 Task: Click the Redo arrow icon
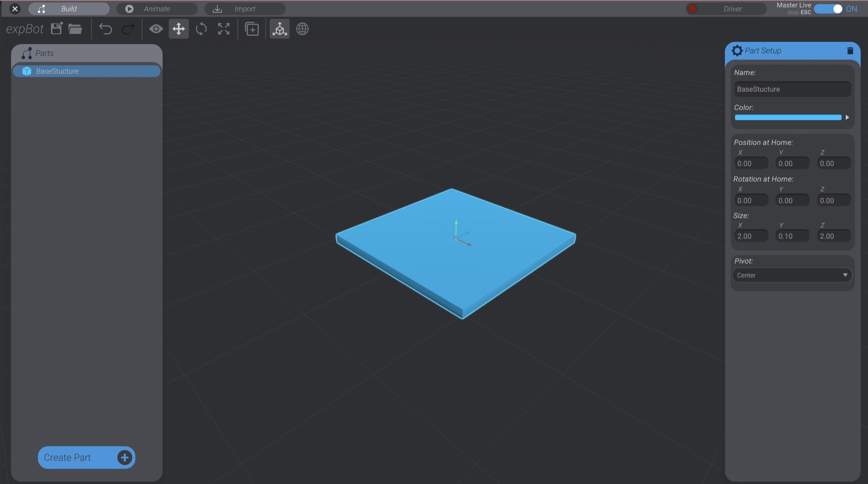128,29
